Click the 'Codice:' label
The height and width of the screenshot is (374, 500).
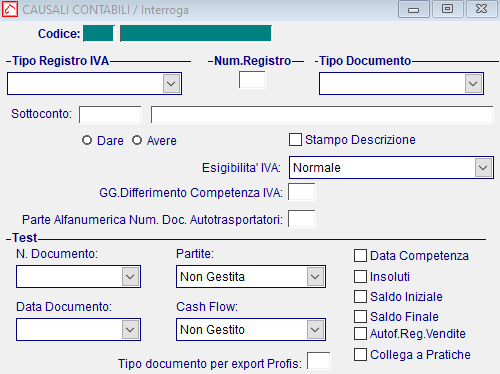pyautogui.click(x=59, y=34)
